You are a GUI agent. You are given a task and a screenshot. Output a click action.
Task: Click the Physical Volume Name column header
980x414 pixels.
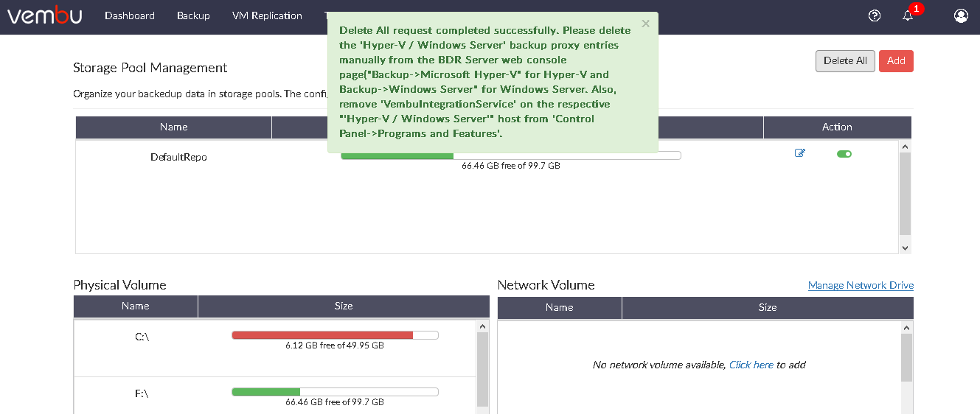(x=136, y=306)
